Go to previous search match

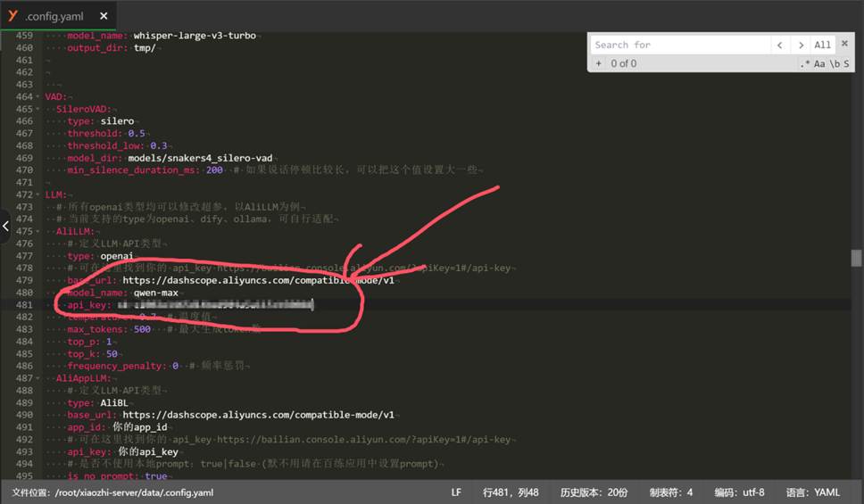click(x=781, y=45)
